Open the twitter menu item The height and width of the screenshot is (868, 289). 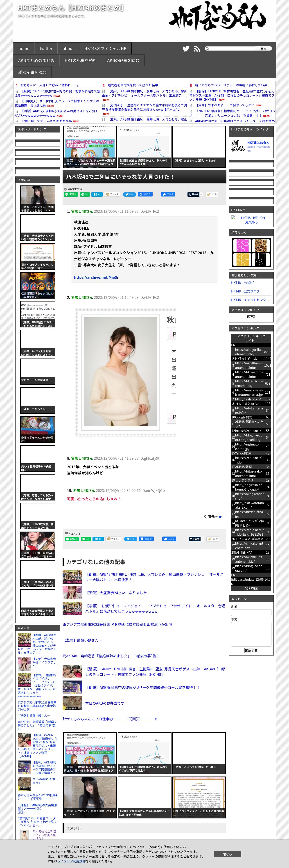[x=46, y=48]
